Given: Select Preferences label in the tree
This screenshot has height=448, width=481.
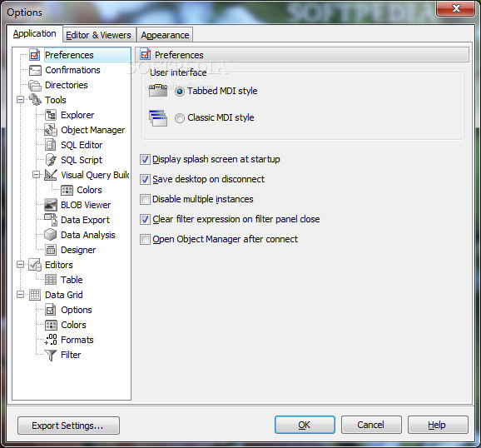Looking at the screenshot, I should (69, 55).
